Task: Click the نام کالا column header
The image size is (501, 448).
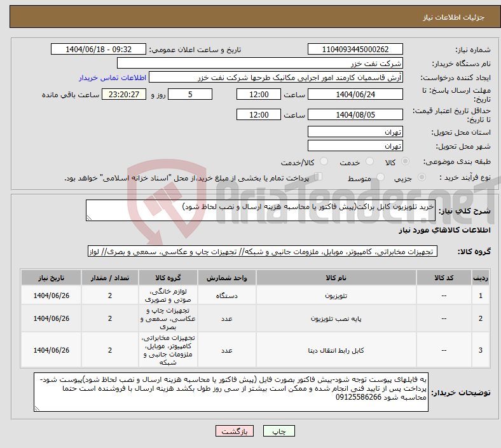Action: pyautogui.click(x=336, y=278)
